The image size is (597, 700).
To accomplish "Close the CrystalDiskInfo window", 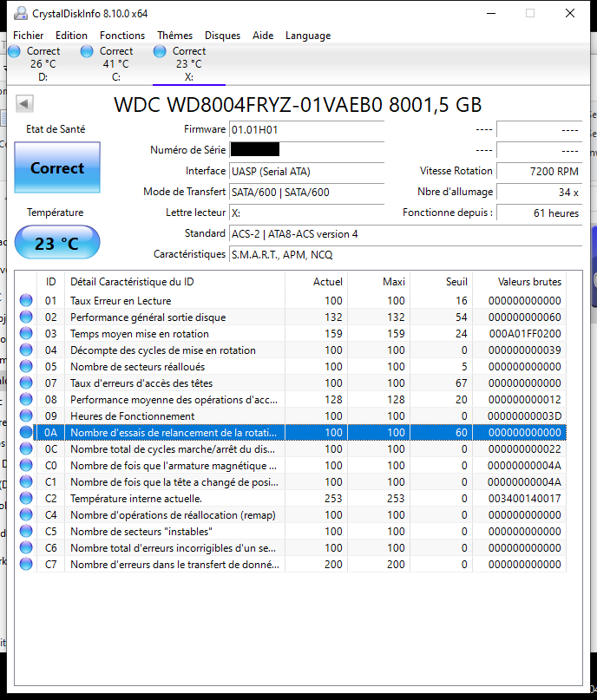I will [x=570, y=13].
